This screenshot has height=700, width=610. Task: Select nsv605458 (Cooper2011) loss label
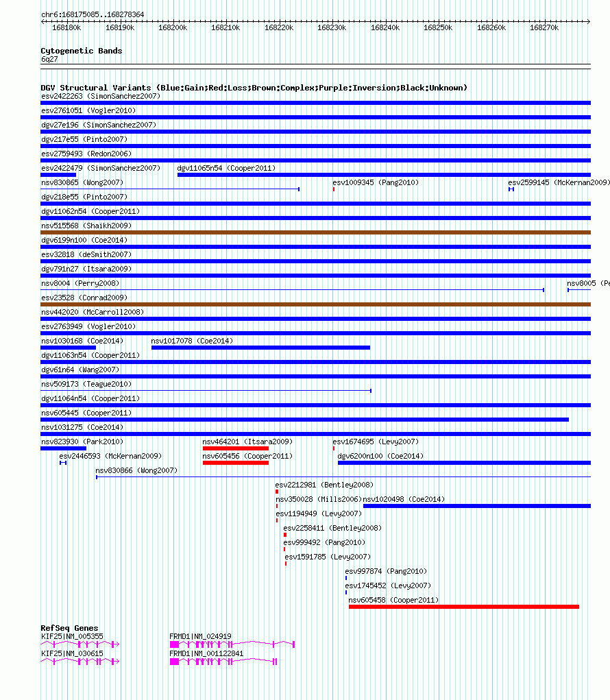coord(393,600)
